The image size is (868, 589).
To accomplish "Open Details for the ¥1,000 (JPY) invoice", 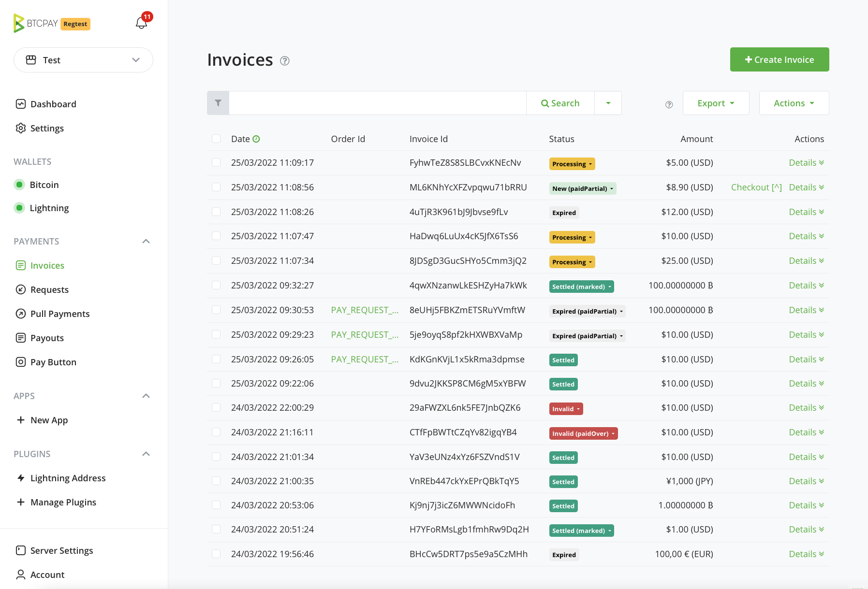I will tap(806, 481).
